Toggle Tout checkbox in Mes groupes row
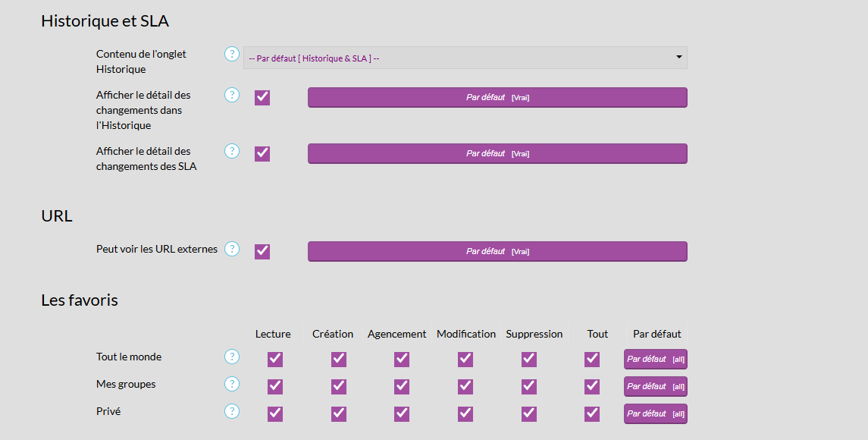Viewport: 868px width, 440px height. tap(592, 387)
